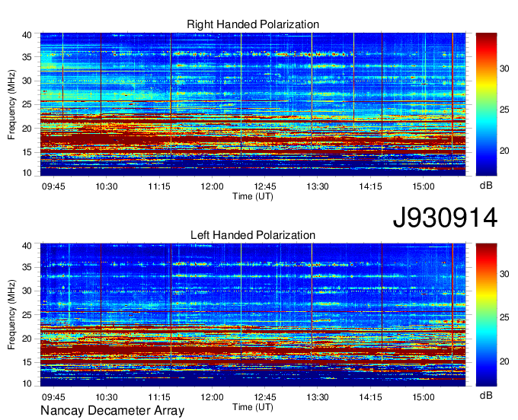The height and width of the screenshot is (420, 518).
Task: Click the 15 MHz tick on Right Handed plot
Action: tap(27, 152)
